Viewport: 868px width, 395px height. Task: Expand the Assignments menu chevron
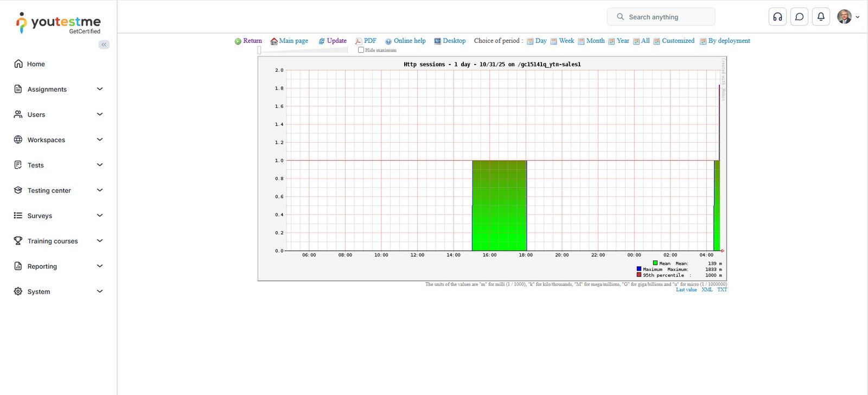pyautogui.click(x=100, y=89)
